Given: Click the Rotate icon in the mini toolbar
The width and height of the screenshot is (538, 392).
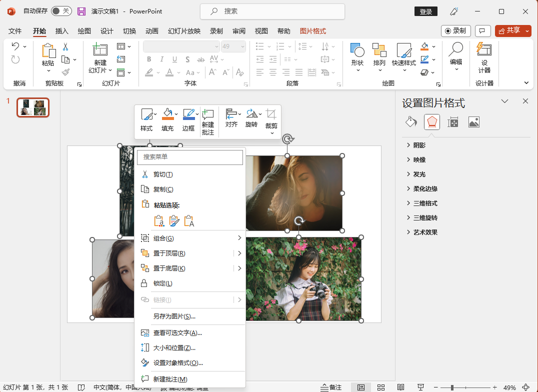Looking at the screenshot, I should (251, 114).
